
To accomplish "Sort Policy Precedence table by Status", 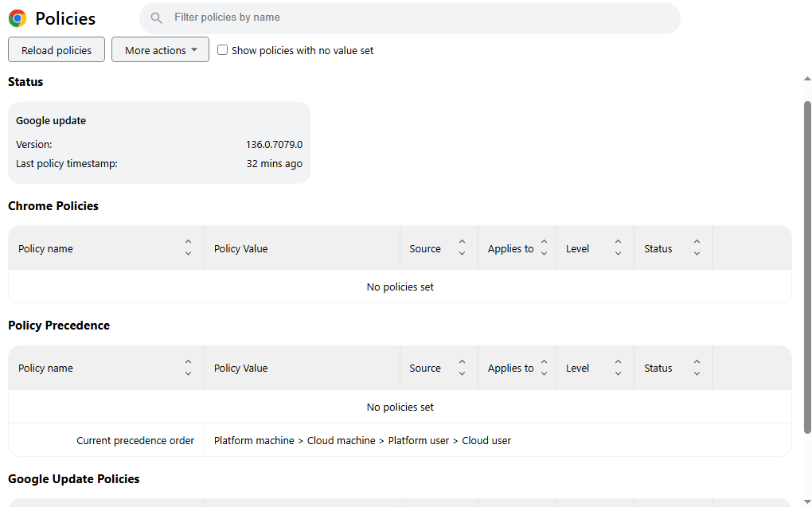I will coord(697,368).
